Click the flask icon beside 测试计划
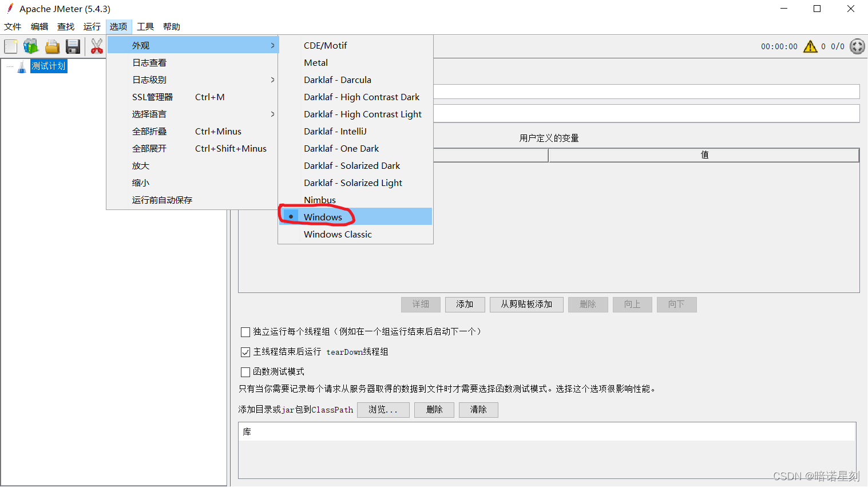868x487 pixels. point(22,66)
